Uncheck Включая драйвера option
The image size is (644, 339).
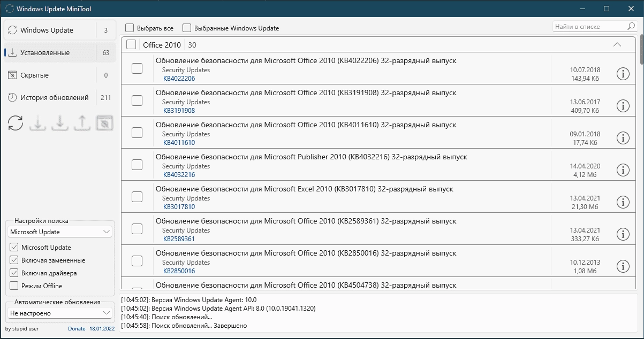pyautogui.click(x=14, y=273)
